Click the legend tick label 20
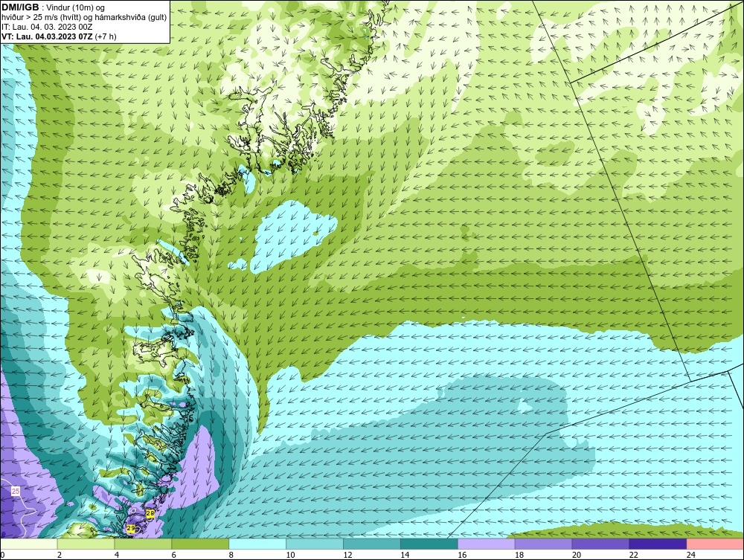The height and width of the screenshot is (560, 744). click(577, 555)
